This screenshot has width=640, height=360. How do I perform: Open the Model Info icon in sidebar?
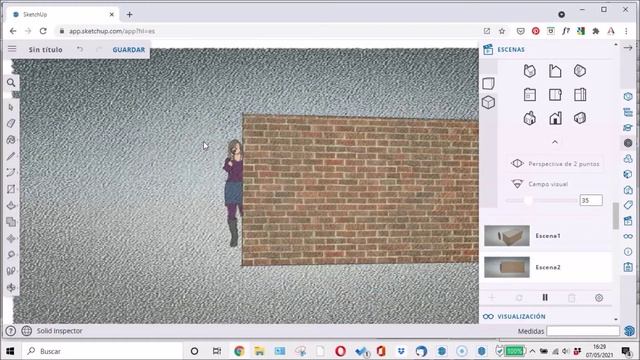click(x=628, y=252)
